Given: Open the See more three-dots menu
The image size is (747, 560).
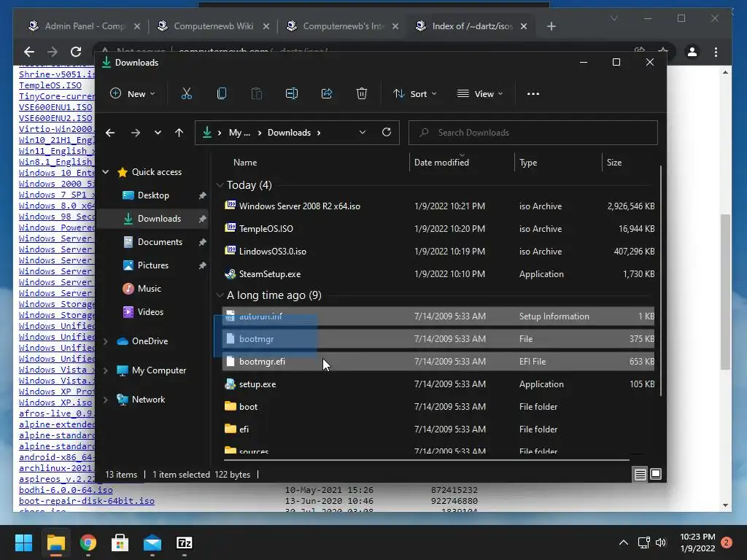Looking at the screenshot, I should pyautogui.click(x=533, y=94).
